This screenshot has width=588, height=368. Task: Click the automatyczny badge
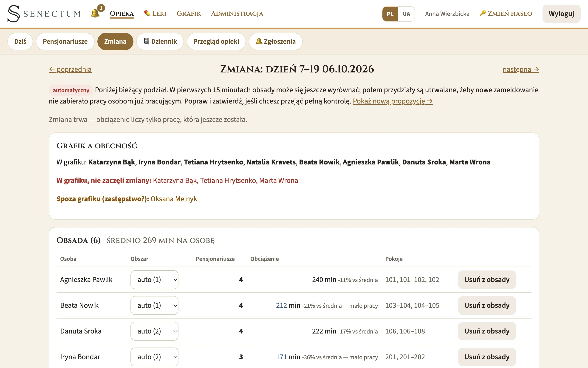tap(71, 90)
